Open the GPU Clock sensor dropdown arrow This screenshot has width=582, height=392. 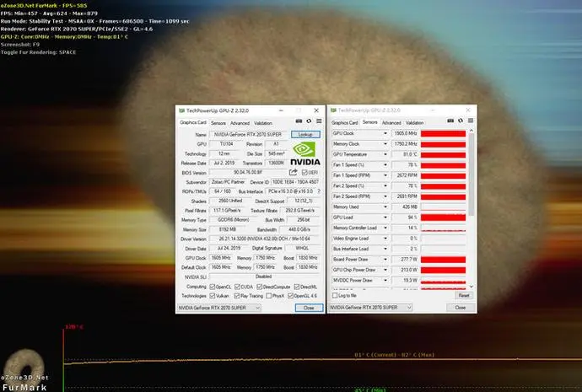coord(385,133)
